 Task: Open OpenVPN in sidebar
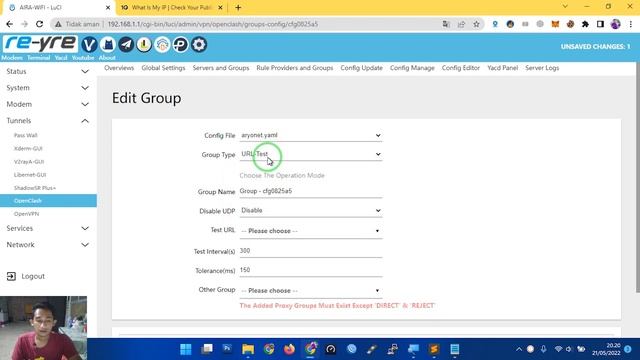(27, 214)
